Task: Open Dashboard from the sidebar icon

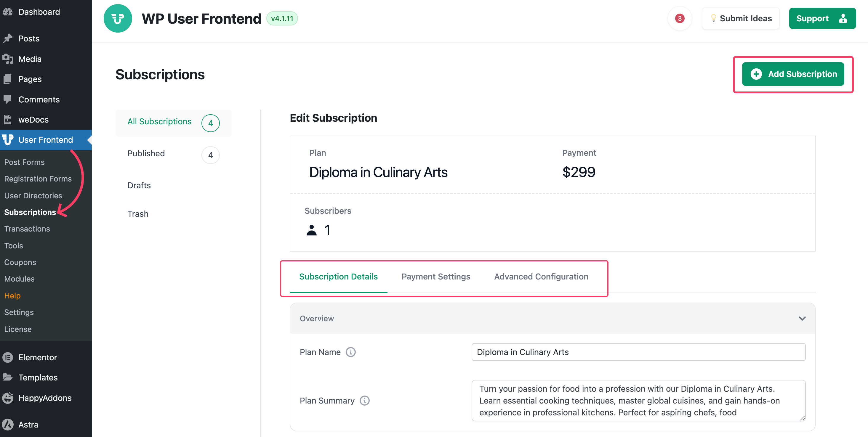Action: [8, 12]
